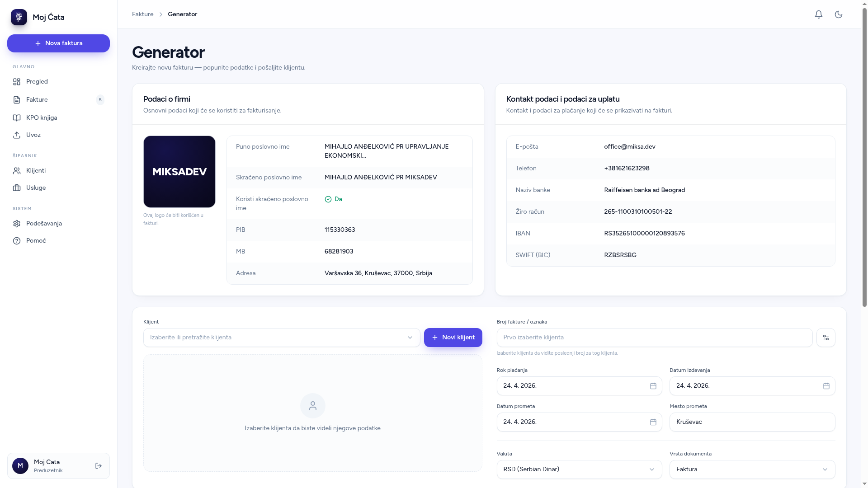The image size is (868, 488).
Task: Open the Valuta RSD dropdown
Action: (579, 469)
